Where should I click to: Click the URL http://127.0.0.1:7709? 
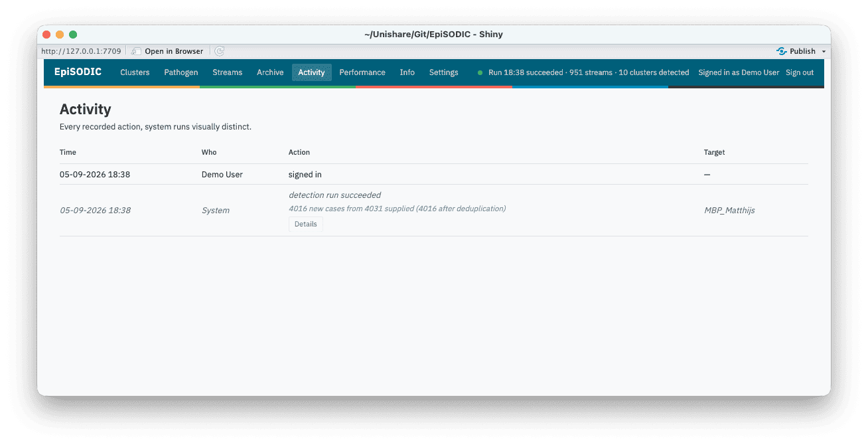pos(81,51)
